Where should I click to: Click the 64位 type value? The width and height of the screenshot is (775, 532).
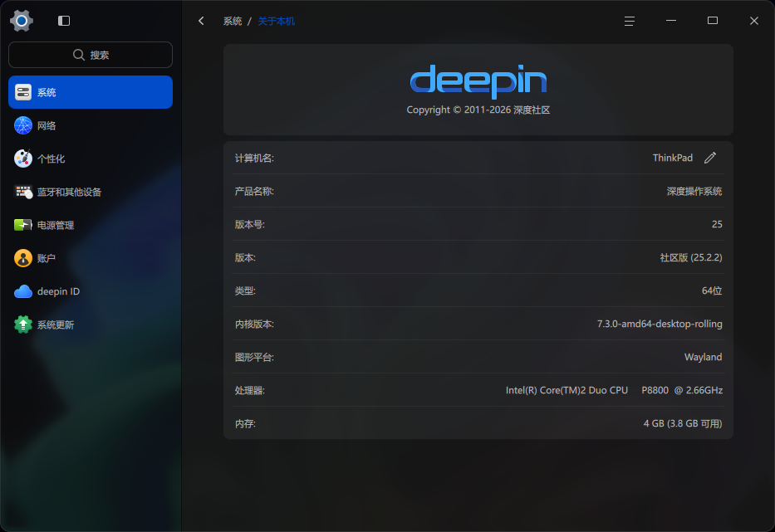click(712, 290)
